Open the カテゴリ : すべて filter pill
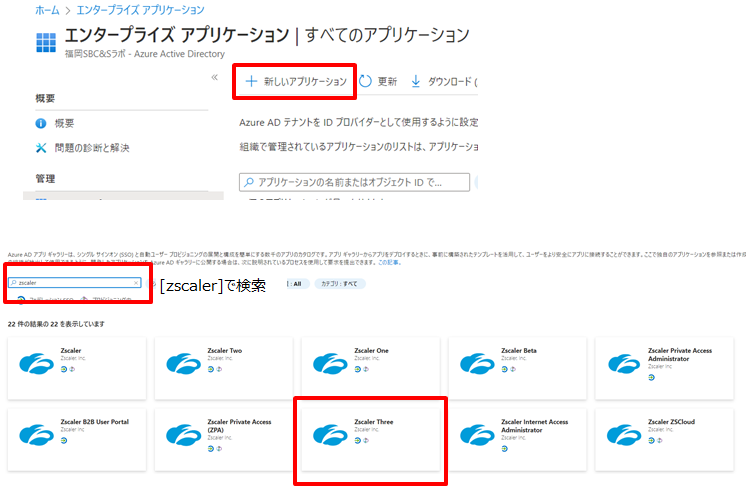Viewport: 746px width, 486px height. [340, 284]
